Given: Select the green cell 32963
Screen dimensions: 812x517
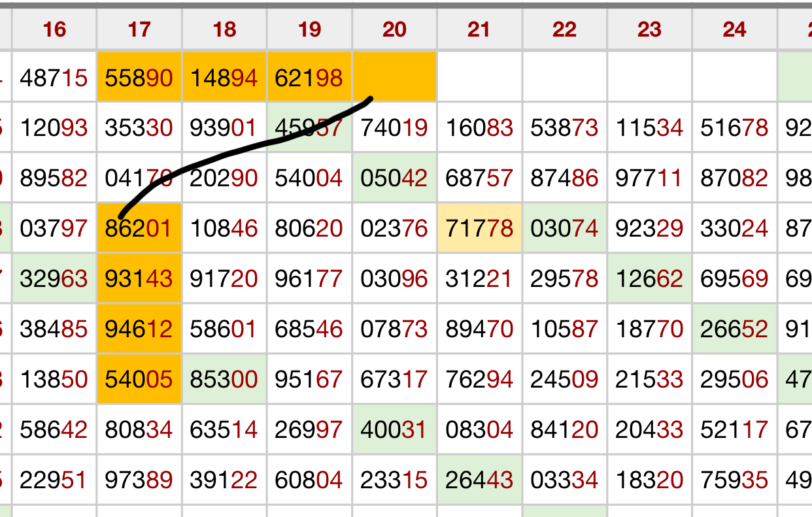Looking at the screenshot, I should [54, 278].
